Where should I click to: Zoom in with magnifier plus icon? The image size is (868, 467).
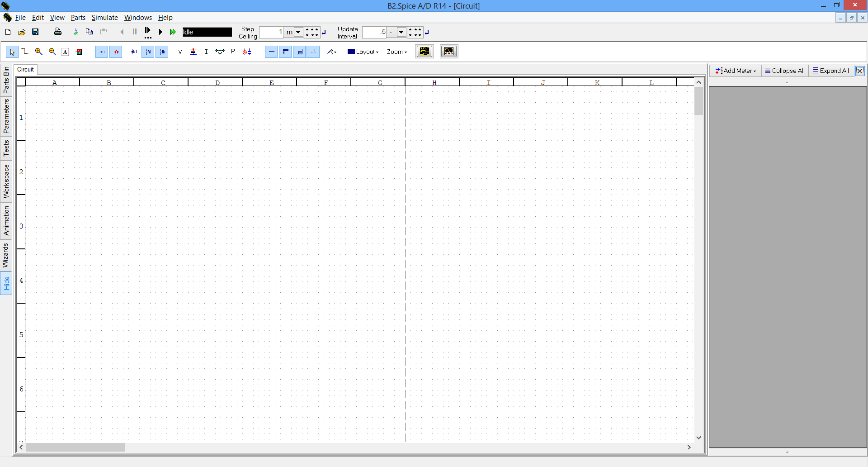(39, 52)
